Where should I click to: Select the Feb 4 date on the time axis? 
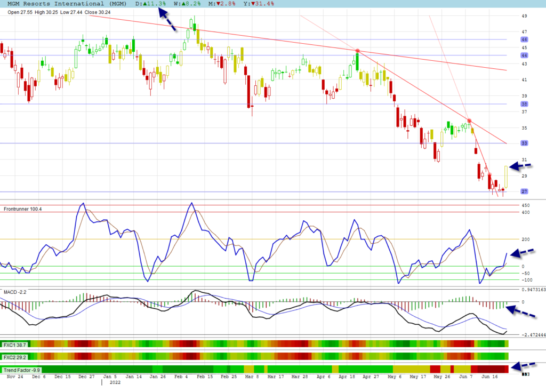(x=181, y=377)
